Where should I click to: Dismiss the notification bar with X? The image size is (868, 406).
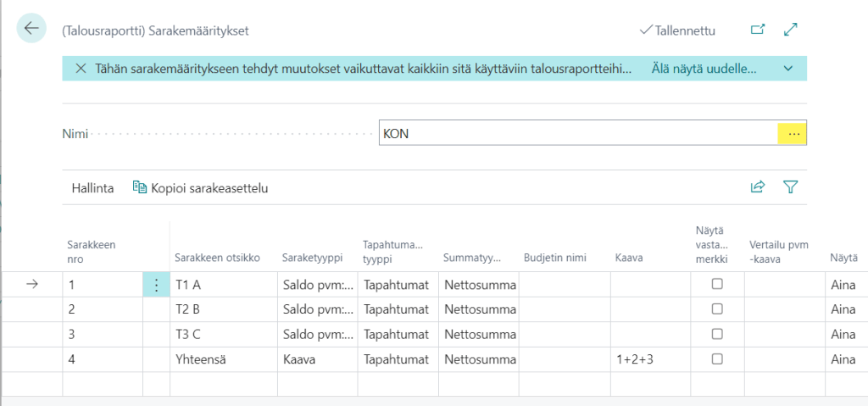[x=81, y=69]
